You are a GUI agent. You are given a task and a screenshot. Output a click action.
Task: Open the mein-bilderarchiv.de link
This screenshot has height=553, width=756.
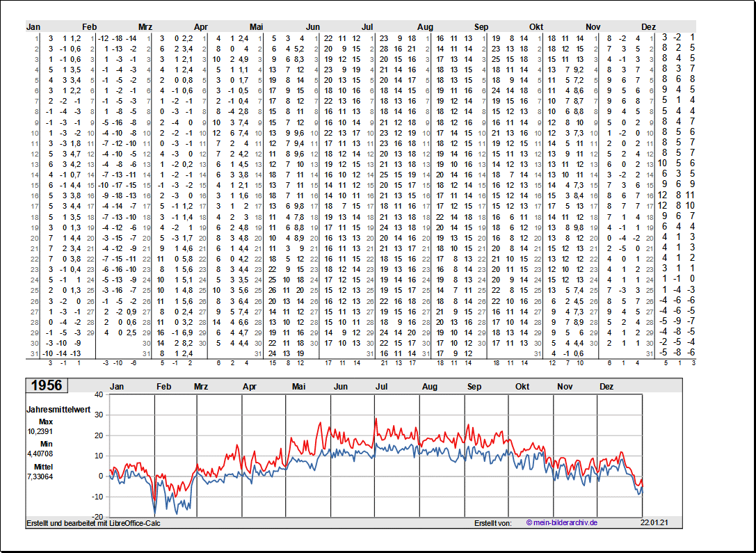[x=562, y=523]
